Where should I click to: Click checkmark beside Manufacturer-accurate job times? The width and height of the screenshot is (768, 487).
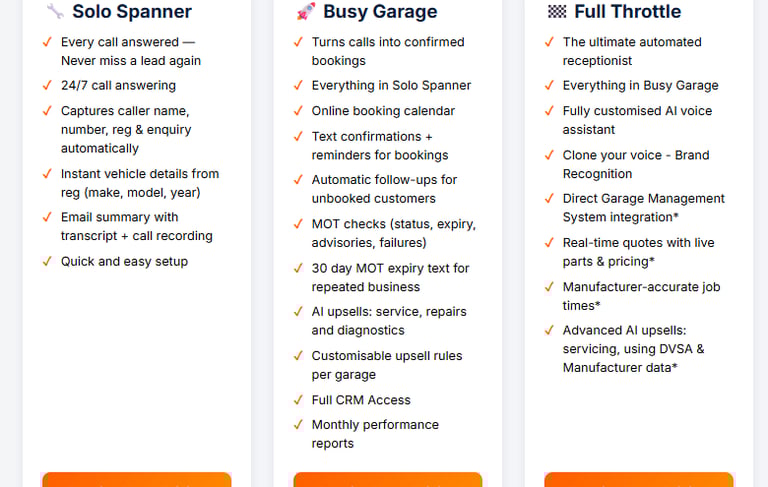click(x=549, y=287)
